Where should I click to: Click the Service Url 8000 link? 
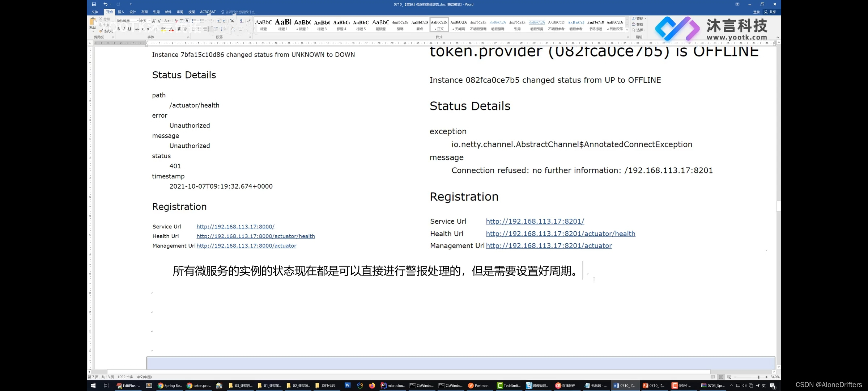(235, 227)
